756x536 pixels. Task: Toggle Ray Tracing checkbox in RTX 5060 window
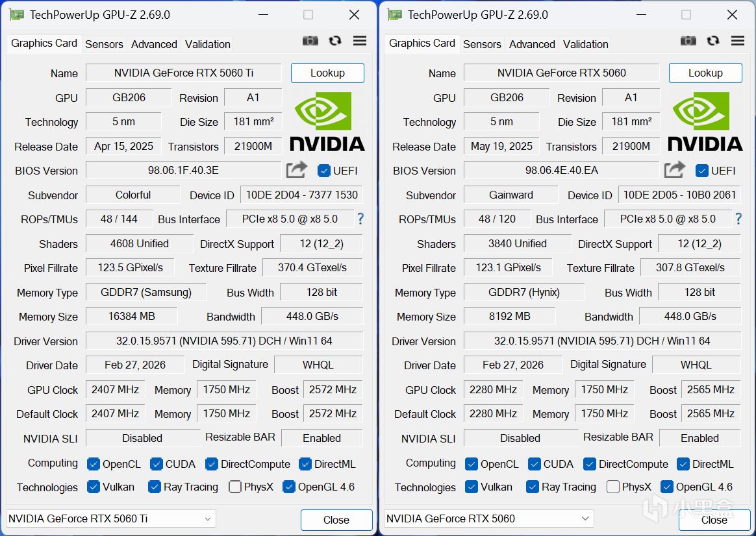click(x=533, y=487)
